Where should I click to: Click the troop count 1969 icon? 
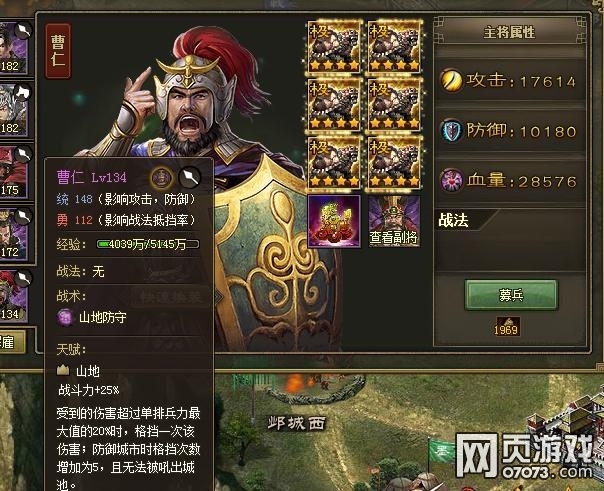point(508,326)
